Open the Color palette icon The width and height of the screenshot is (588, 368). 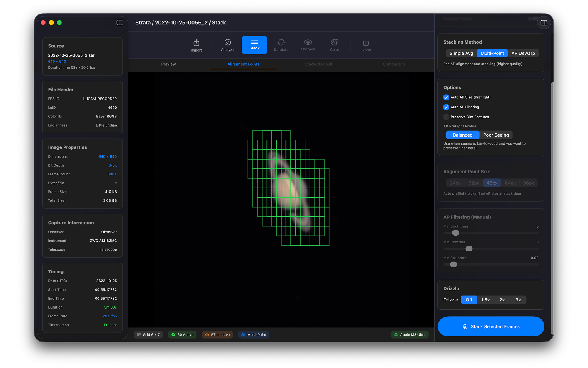point(335,42)
